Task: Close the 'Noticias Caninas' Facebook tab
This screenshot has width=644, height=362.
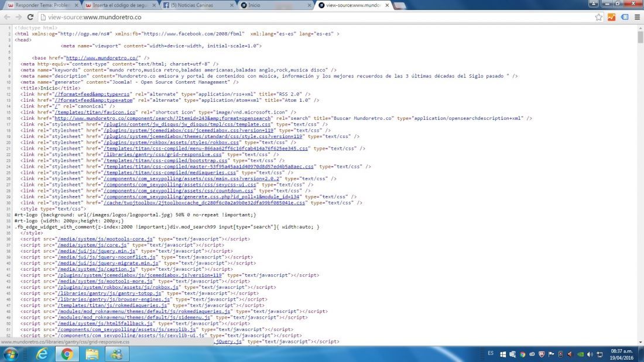Action: click(x=232, y=5)
